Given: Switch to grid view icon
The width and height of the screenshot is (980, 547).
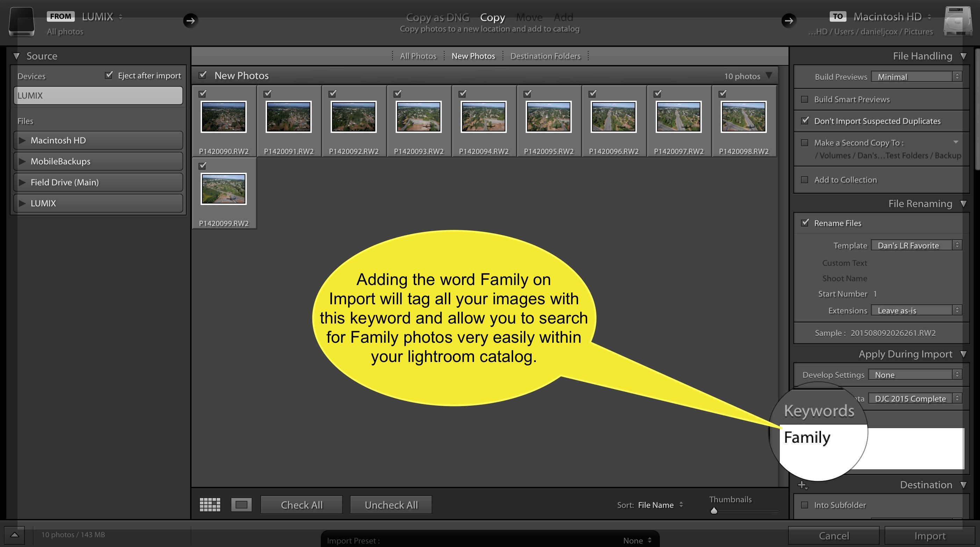Looking at the screenshot, I should (210, 505).
